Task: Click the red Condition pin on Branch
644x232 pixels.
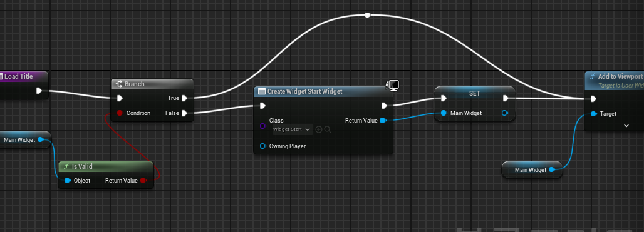Action: point(120,113)
